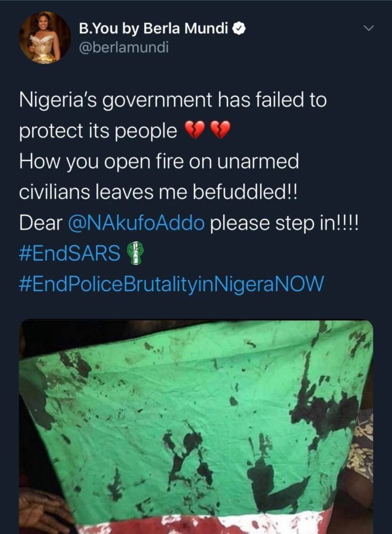Image resolution: width=392 pixels, height=534 pixels.
Task: Click the blue verified badge
Action: (239, 29)
